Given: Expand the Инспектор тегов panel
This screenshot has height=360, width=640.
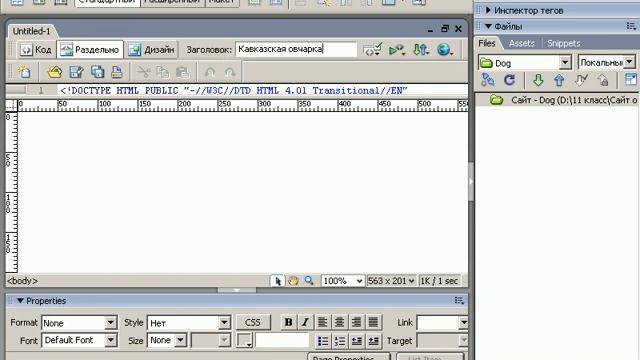Looking at the screenshot, I should pos(488,10).
